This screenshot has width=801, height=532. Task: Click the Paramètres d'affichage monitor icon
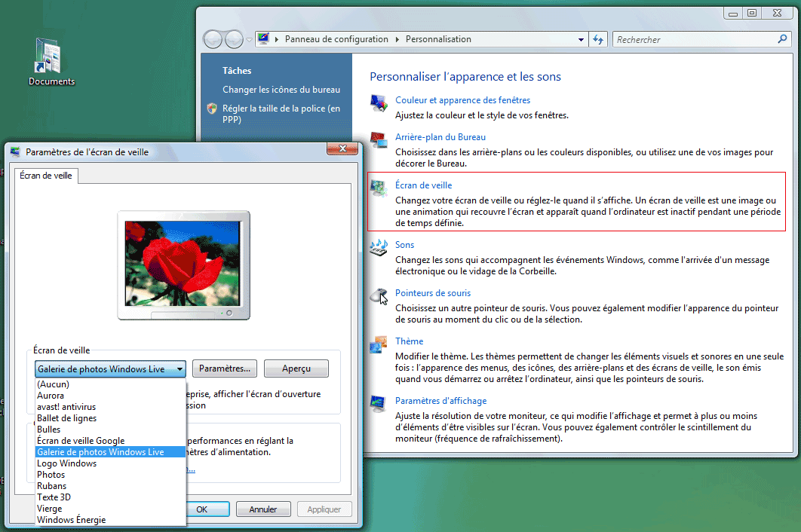click(379, 404)
